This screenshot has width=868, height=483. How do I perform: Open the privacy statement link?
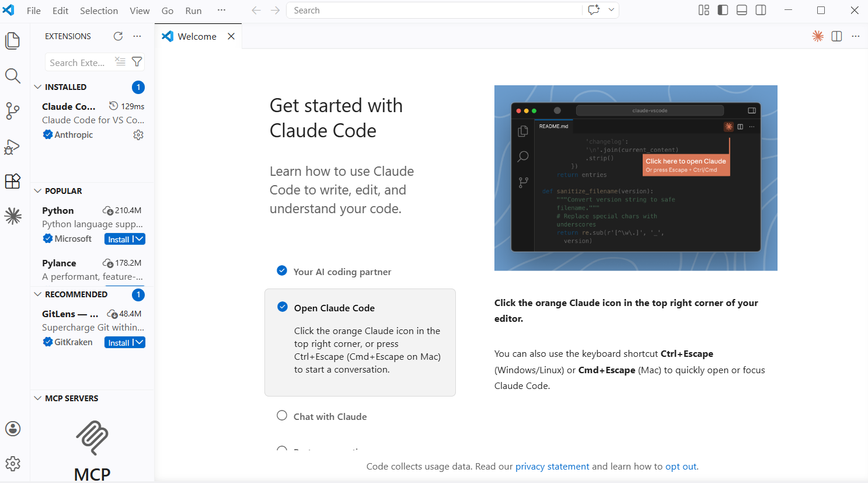coord(552,466)
